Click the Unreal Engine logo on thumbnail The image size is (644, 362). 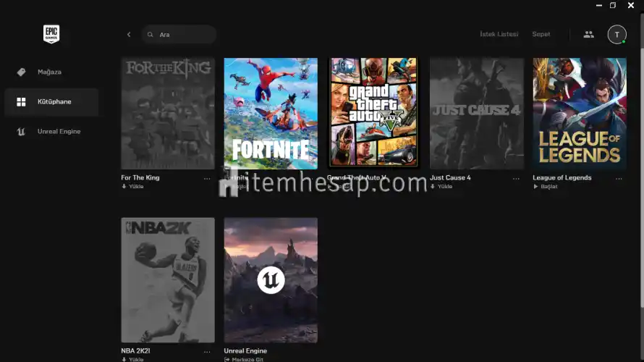[271, 280]
